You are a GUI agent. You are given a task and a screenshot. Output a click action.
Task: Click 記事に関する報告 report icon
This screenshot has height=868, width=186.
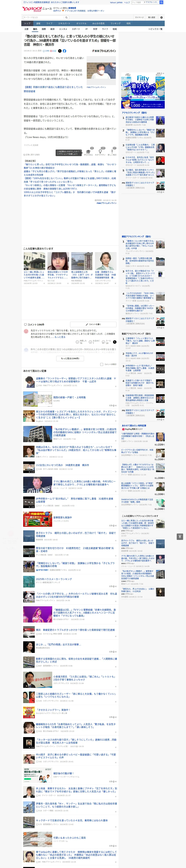click(x=32, y=155)
